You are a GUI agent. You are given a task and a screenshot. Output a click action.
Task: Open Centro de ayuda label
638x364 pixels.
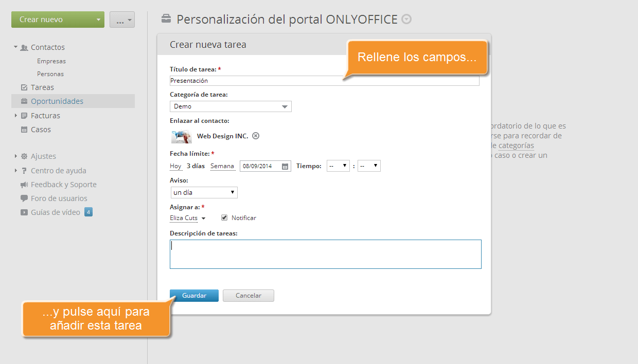tap(59, 171)
